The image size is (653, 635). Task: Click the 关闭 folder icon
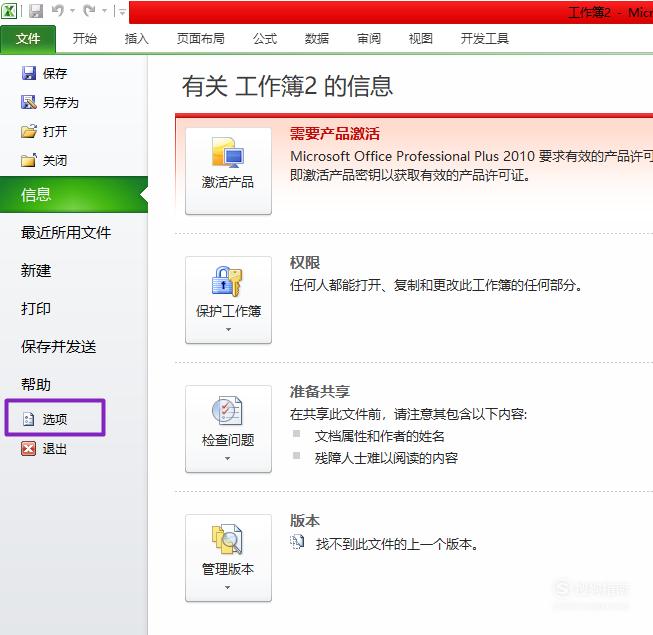[29, 160]
